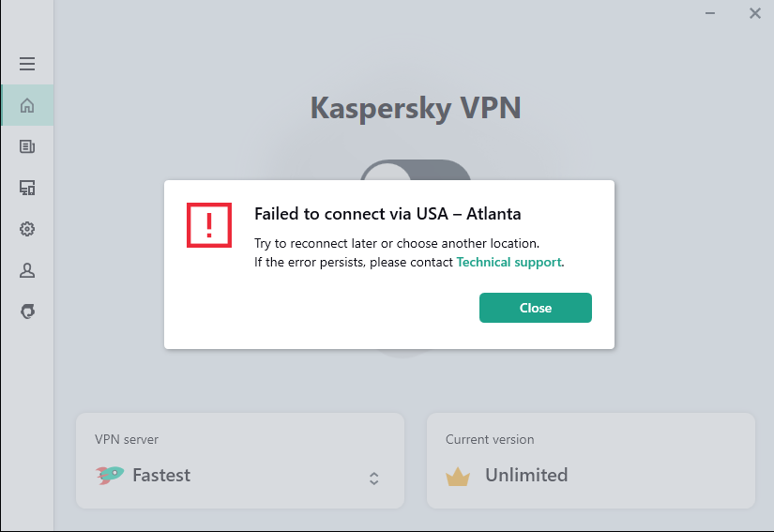Open the devices icon in the sidebar
Screen dimensions: 774x532
coord(27,188)
